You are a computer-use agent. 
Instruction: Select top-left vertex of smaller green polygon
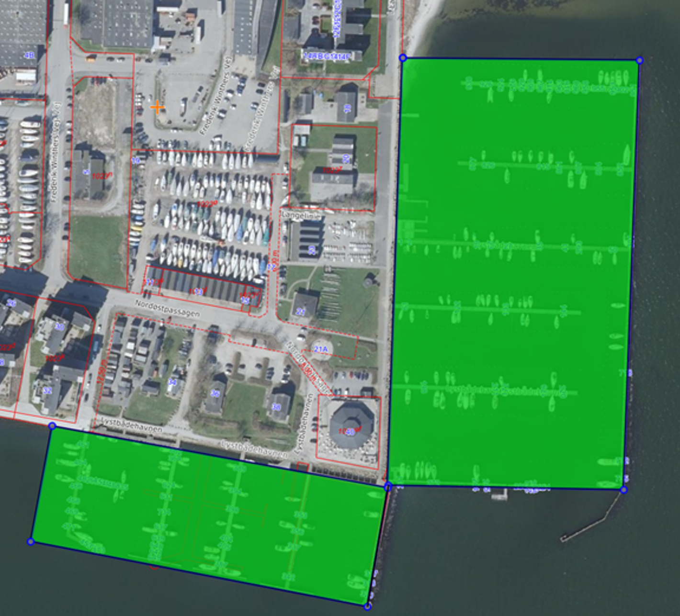point(52,426)
